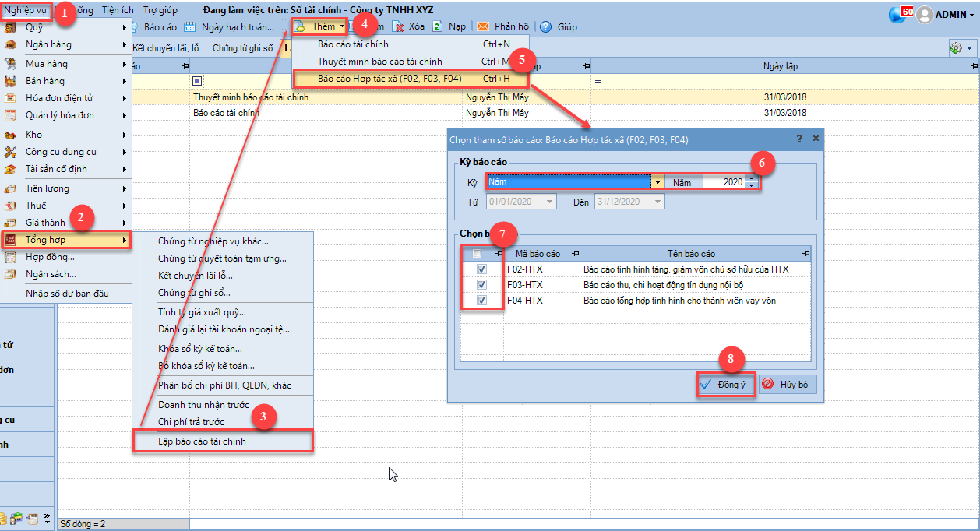980x531 pixels.
Task: Click the Thuế icon in menu
Action: [11, 206]
